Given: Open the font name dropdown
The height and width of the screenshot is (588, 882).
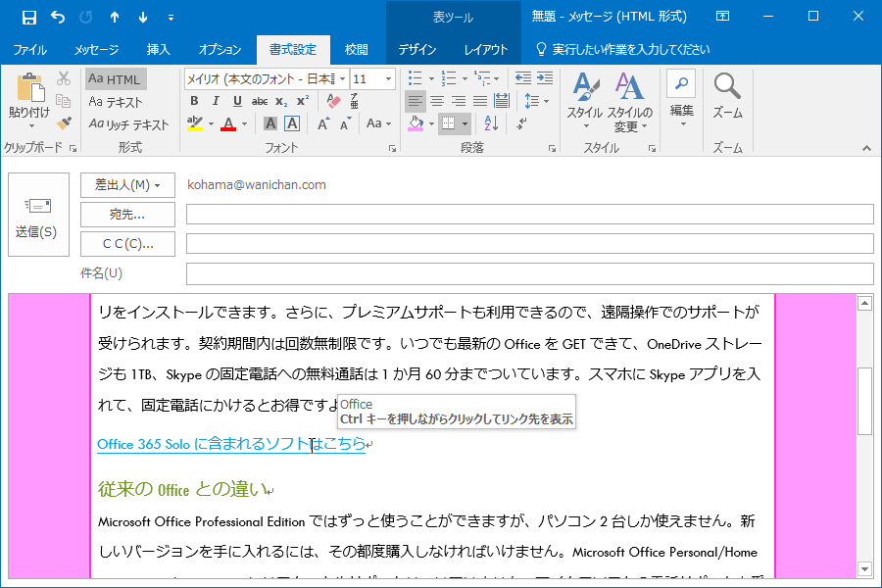Looking at the screenshot, I should 343,78.
